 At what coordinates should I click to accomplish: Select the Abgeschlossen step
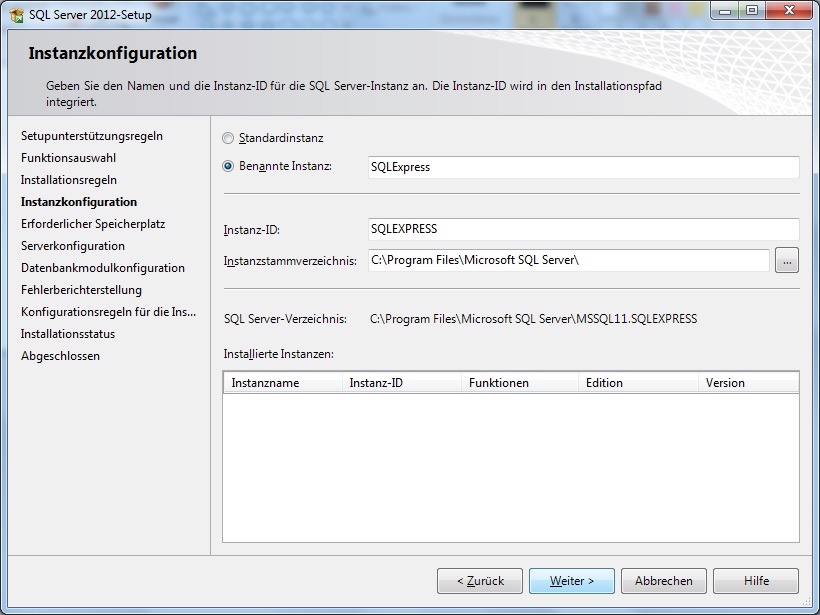tap(60, 356)
